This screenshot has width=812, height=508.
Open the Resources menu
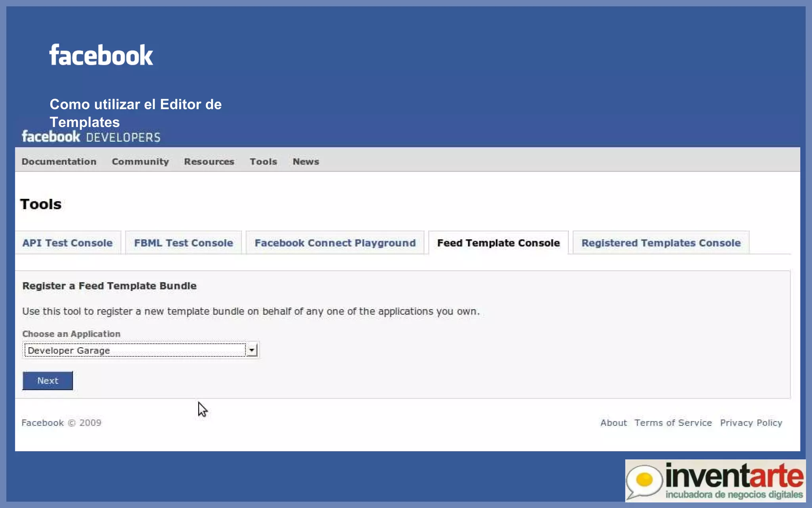point(209,162)
